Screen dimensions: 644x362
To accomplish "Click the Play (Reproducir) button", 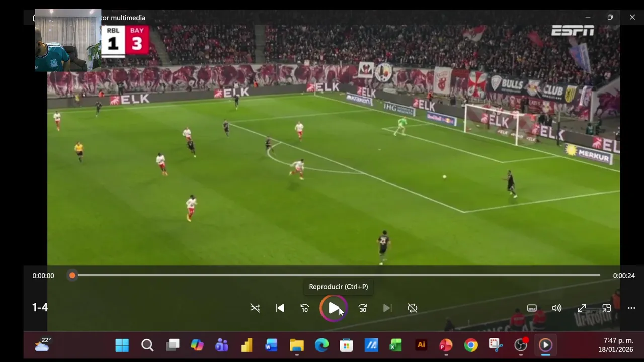I will tap(334, 308).
